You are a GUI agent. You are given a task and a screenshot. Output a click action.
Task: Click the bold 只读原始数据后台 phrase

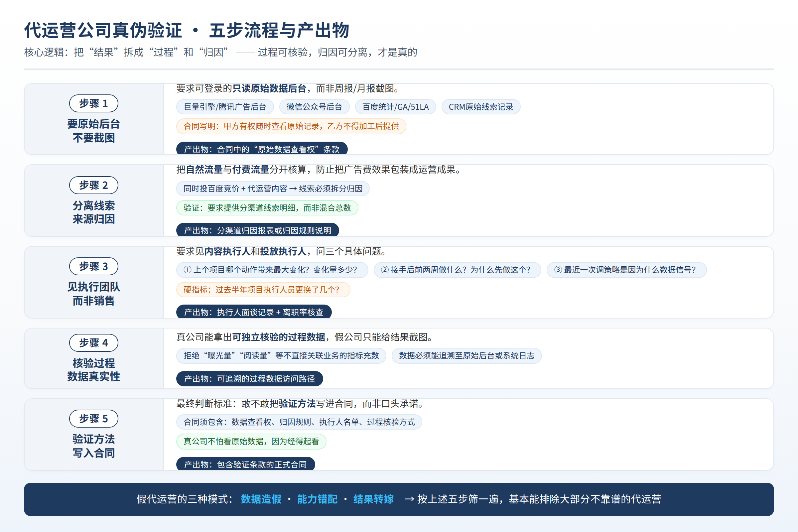(269, 88)
